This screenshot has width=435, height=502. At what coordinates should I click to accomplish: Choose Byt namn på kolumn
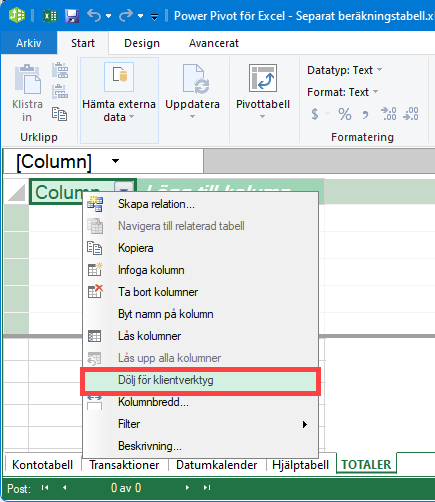200,314
